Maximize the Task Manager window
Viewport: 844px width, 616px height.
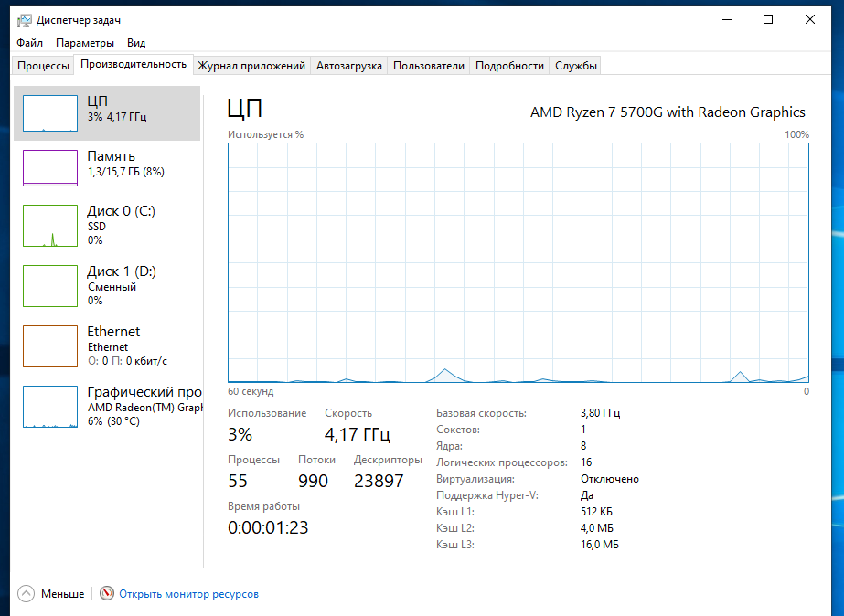[x=768, y=19]
